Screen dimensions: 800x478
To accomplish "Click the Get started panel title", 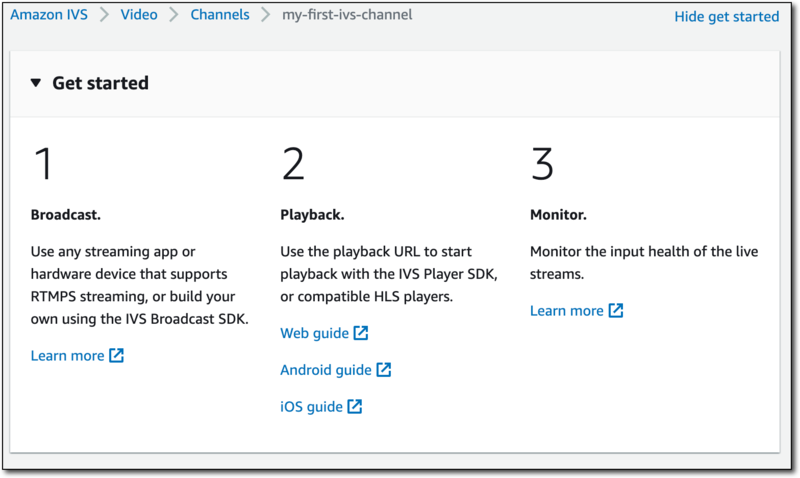I will click(100, 83).
